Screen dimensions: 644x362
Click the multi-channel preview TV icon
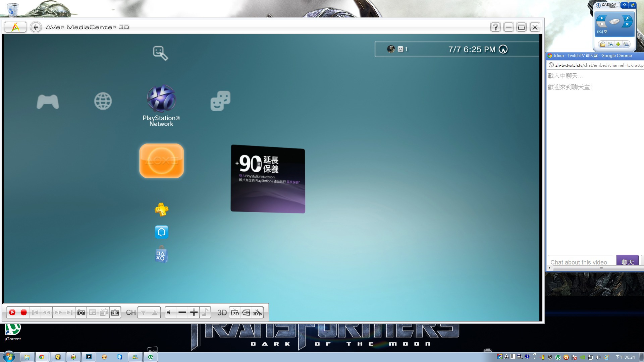pos(104,312)
